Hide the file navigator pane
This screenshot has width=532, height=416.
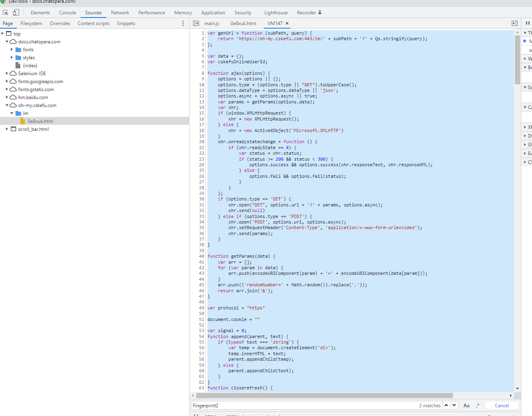point(196,23)
